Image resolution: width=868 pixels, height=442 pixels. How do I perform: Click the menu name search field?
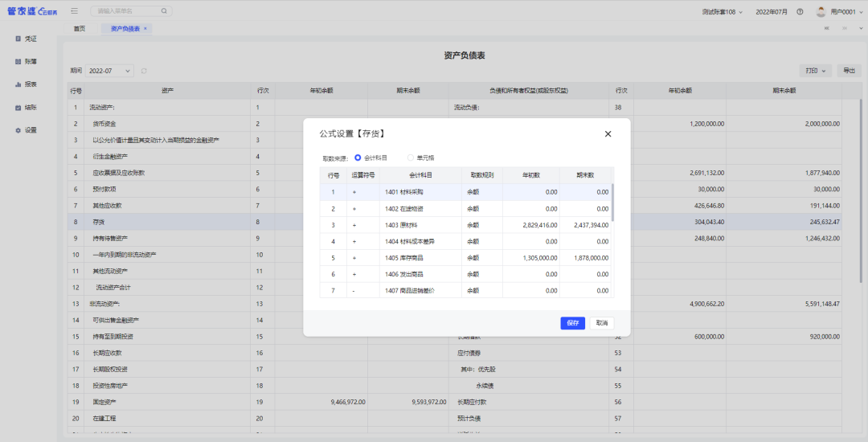(x=127, y=11)
